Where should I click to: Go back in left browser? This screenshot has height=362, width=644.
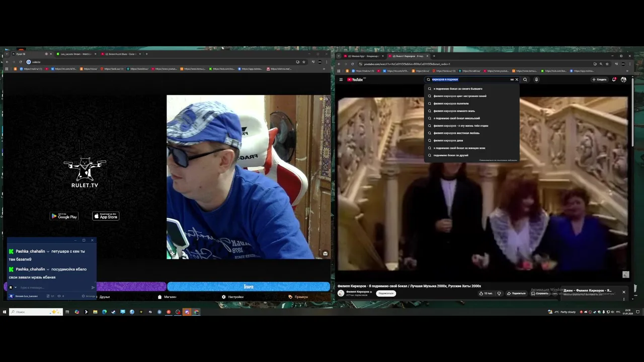pyautogui.click(x=7, y=62)
